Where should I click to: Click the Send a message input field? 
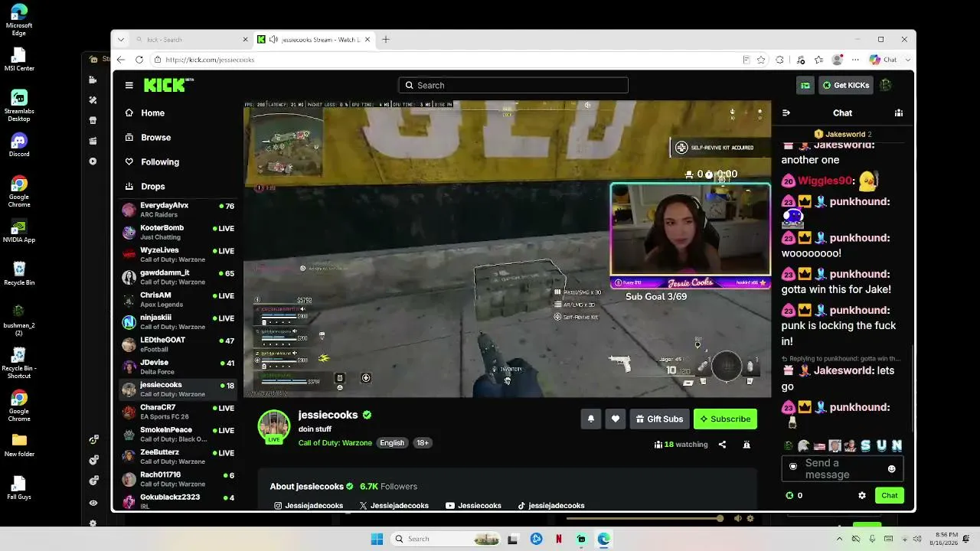tap(842, 468)
